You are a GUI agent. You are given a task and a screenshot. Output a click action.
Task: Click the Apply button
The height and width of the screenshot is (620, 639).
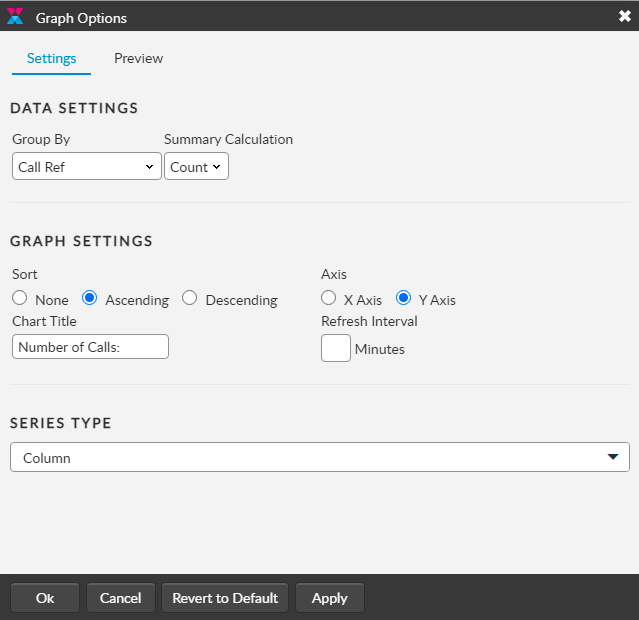click(x=329, y=598)
